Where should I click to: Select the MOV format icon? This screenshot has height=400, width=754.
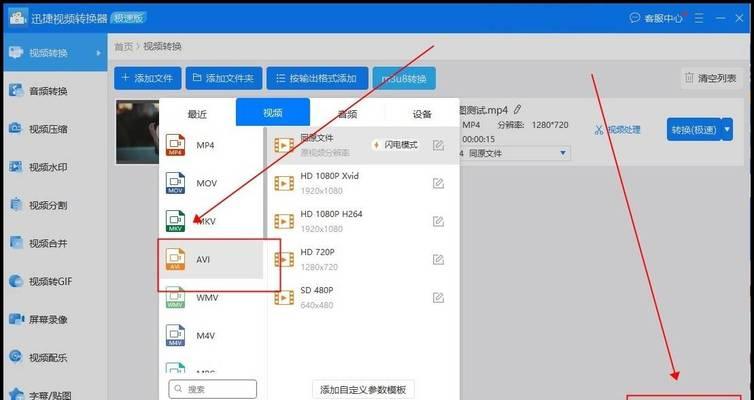click(x=176, y=183)
